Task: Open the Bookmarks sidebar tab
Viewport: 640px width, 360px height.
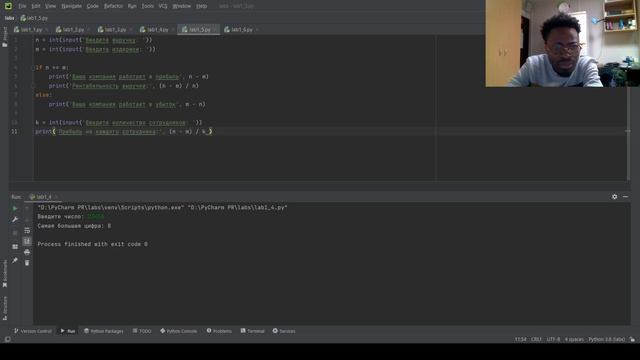Action: (5, 273)
